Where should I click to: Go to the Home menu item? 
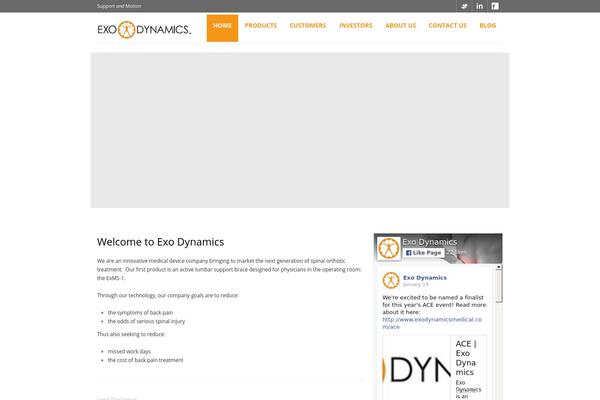pos(222,28)
